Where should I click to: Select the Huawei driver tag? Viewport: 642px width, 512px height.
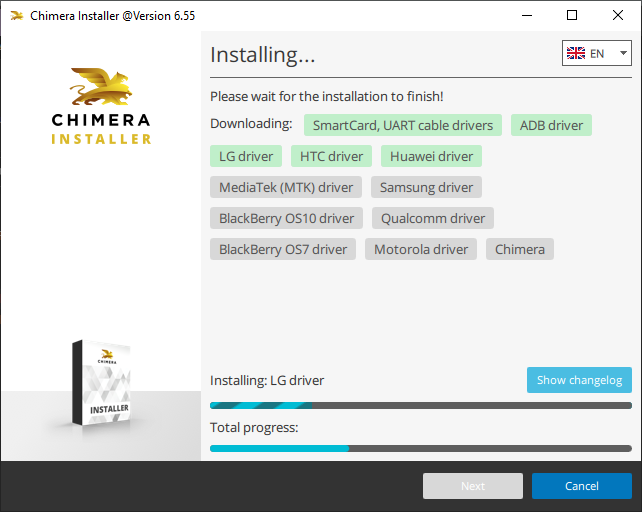click(431, 156)
